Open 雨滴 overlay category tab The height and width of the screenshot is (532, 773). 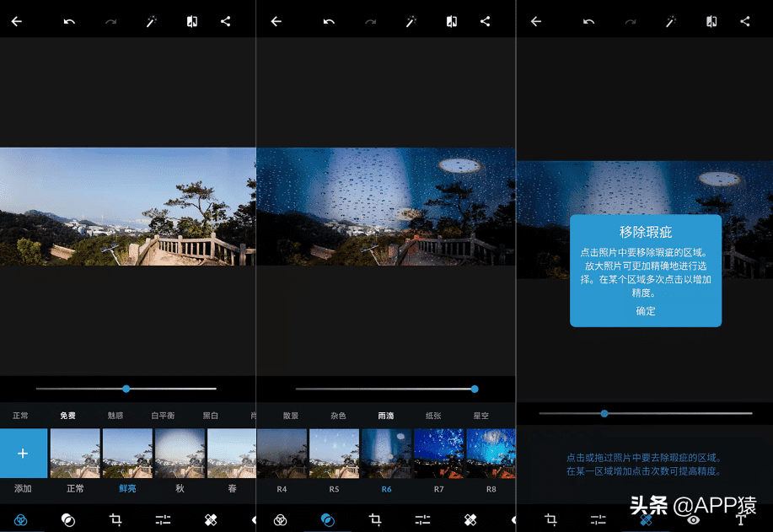385,416
